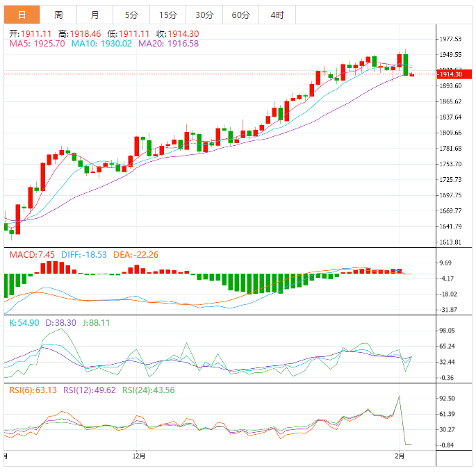Select the RSI(6): 63.13 label
Screen dimensions: 476x473
(33, 390)
